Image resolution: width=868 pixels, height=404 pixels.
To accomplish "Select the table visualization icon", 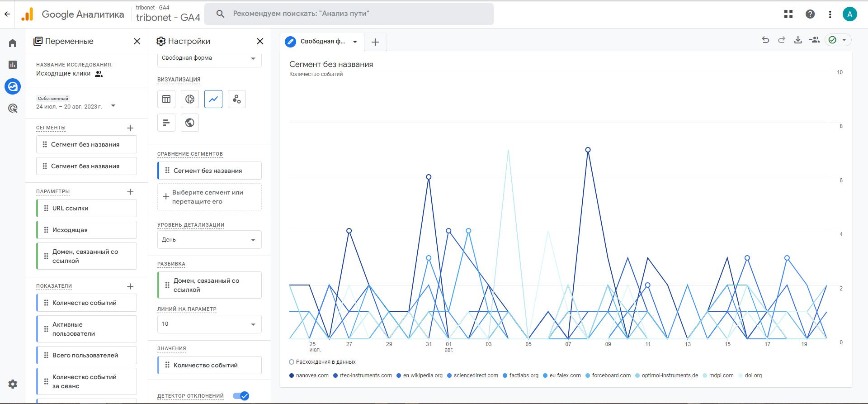I will [x=166, y=99].
